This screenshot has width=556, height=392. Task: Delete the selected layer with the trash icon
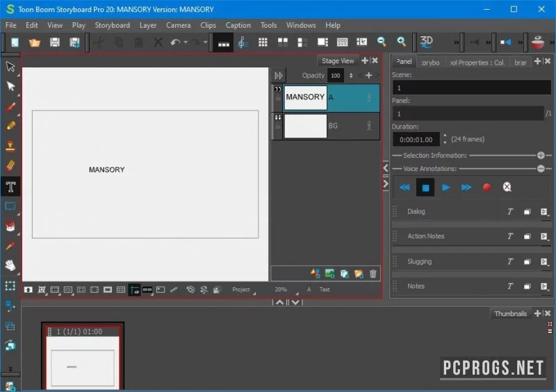tap(373, 274)
